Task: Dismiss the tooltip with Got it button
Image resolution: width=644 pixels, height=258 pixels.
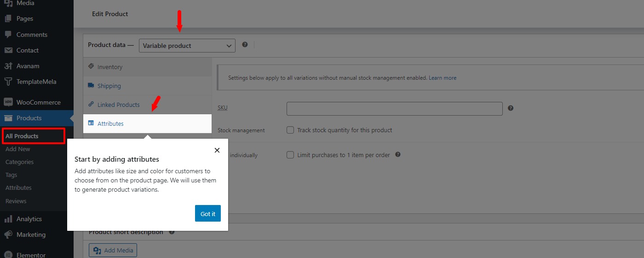Action: [208, 213]
